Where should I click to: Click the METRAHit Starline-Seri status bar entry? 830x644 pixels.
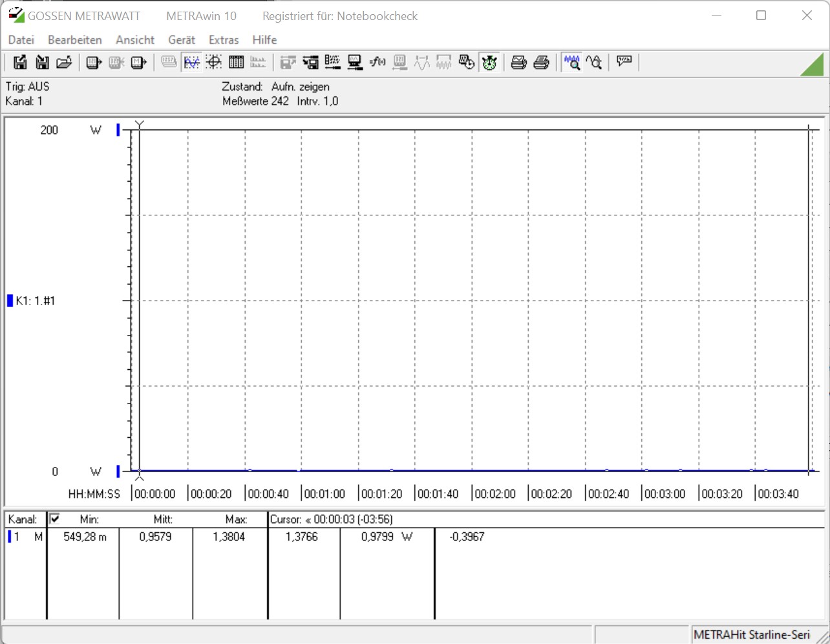[x=752, y=635]
